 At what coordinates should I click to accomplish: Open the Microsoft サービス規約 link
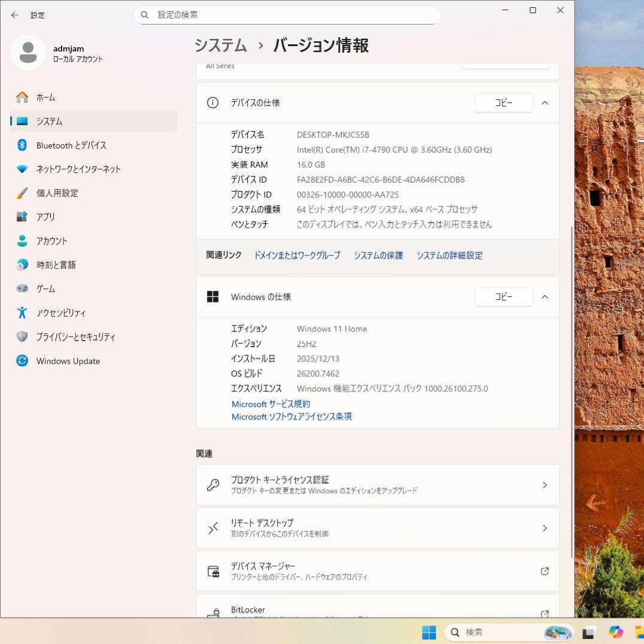271,403
